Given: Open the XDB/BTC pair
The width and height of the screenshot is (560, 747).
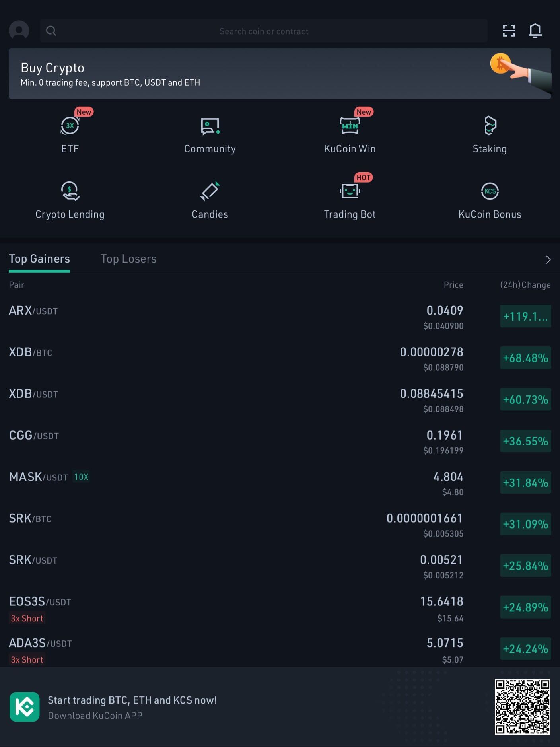Looking at the screenshot, I should pos(280,358).
